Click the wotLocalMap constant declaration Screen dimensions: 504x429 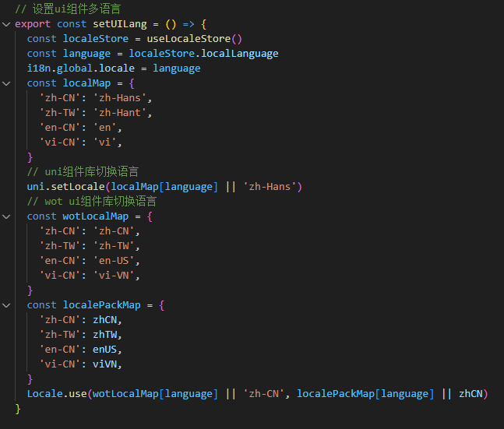pos(96,216)
